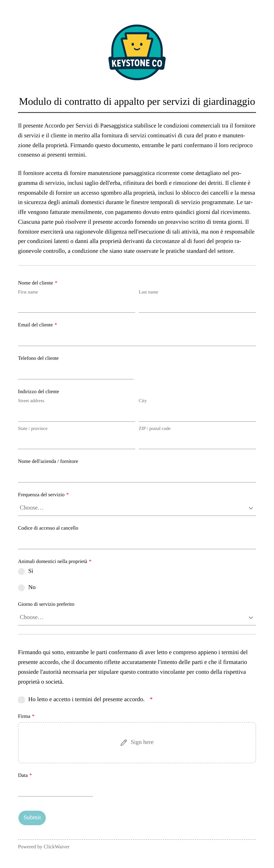Select No for pets on property
Viewport: 274px width, 868px height.
click(22, 587)
